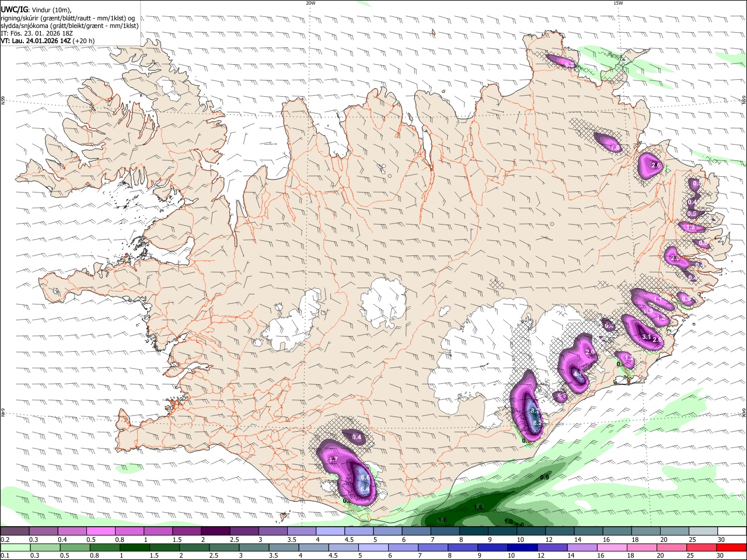Click the 'UWC/IG: Vindur (10m),' title text
Image resolution: width=747 pixels, height=560 pixels.
(x=37, y=10)
